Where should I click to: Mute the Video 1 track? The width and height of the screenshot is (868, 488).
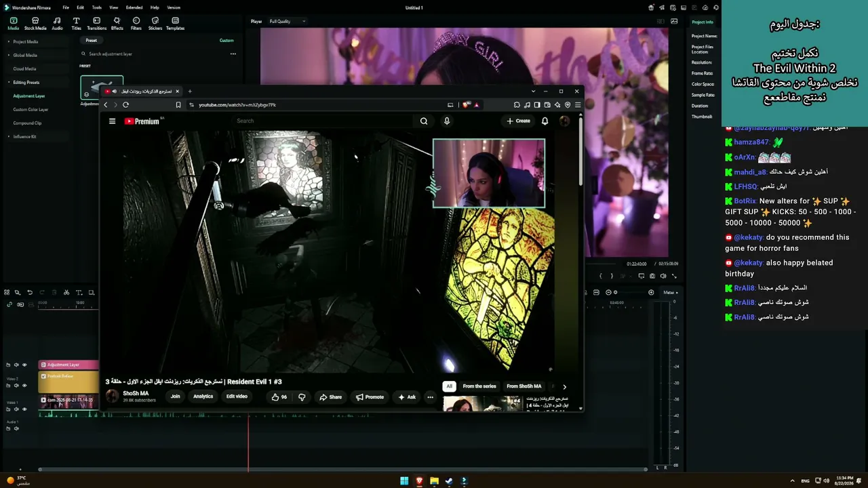(16, 409)
